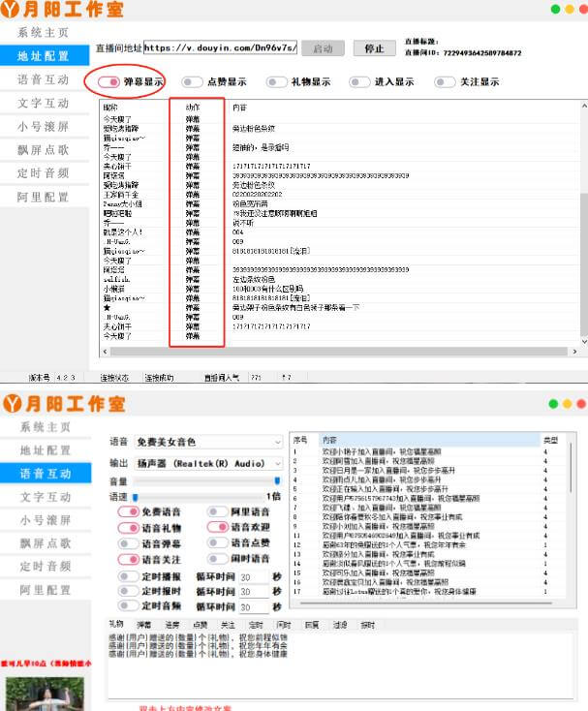Open 定时音频 in the 地址配置 window sidebar

[44, 173]
